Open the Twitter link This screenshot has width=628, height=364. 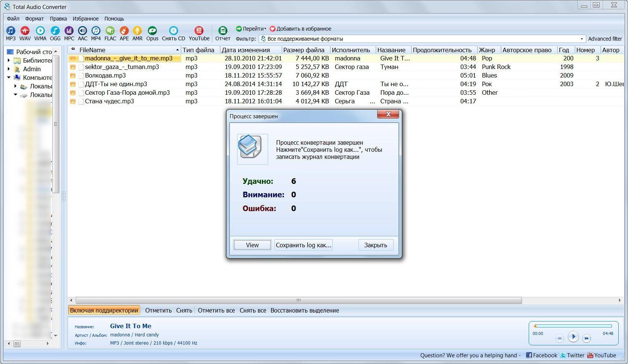(x=572, y=355)
